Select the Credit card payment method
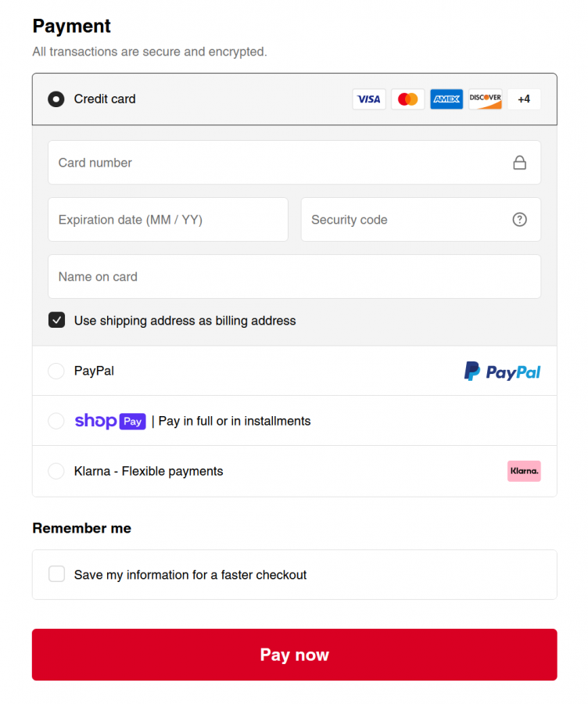 tap(56, 99)
